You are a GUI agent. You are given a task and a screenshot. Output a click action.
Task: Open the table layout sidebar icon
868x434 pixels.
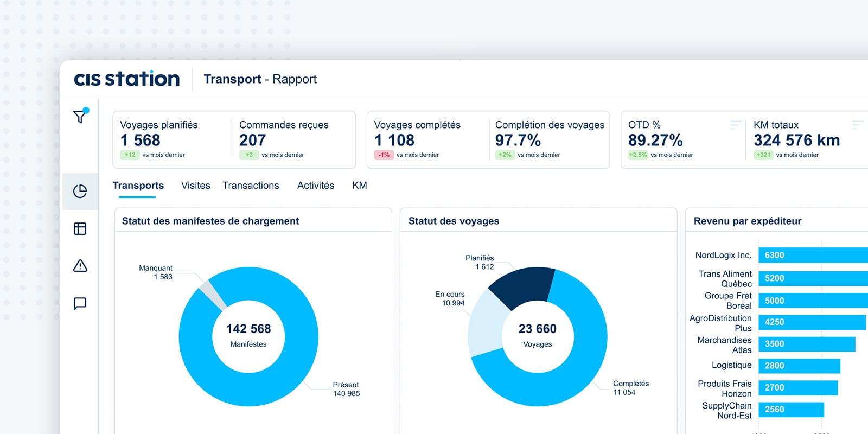pos(80,229)
